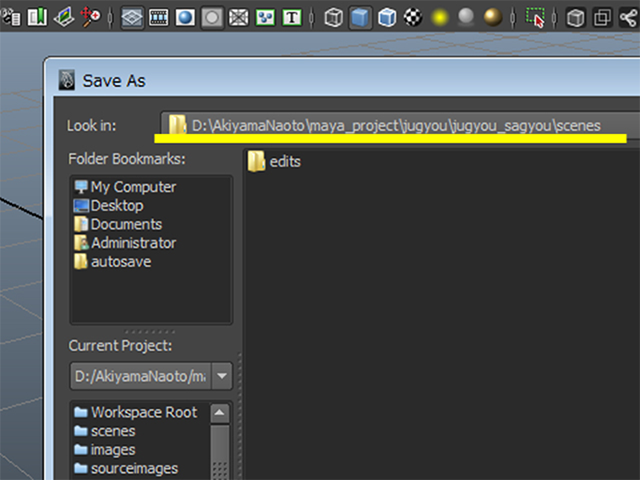Image resolution: width=640 pixels, height=480 pixels.
Task: Select Workspace Root folder
Action: coord(136,412)
